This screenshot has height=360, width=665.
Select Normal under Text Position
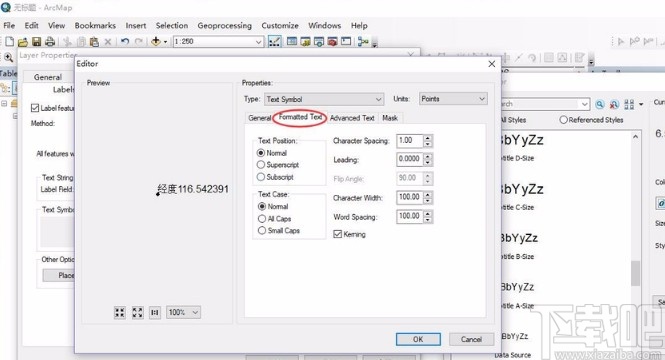pos(261,153)
